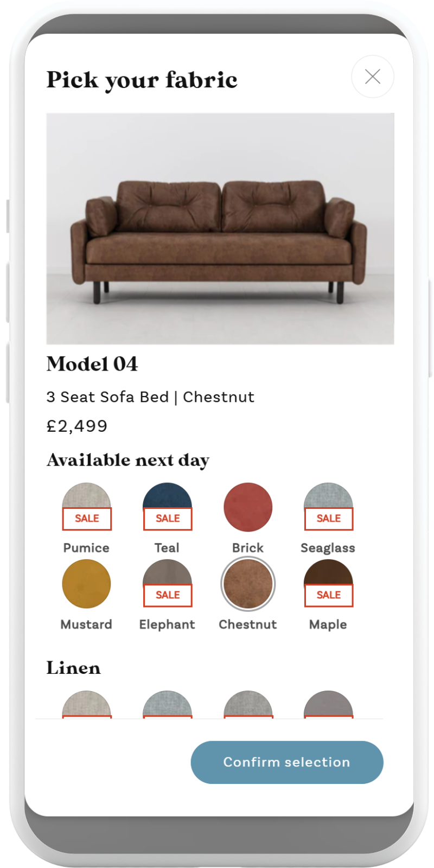This screenshot has width=434, height=868.
Task: Select the fourth Linen swatch, dark grey
Action: 328,705
